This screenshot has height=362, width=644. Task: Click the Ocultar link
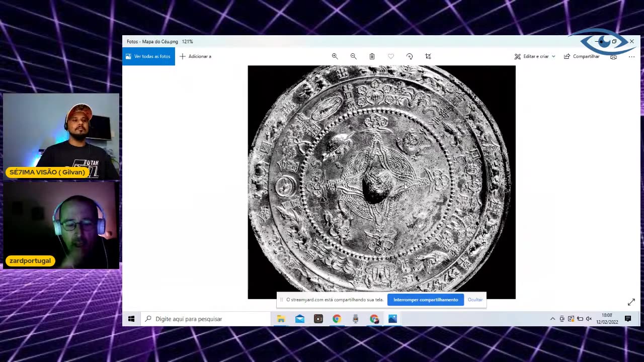[475, 300]
